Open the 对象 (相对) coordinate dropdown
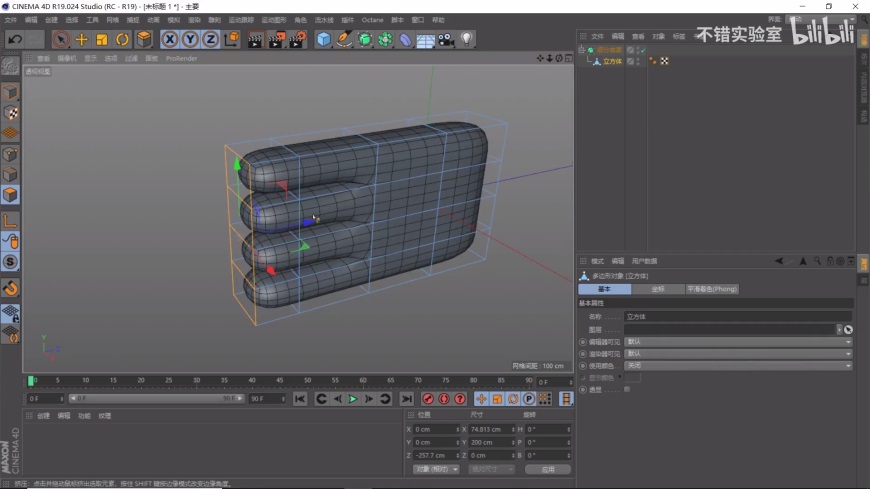 pos(436,469)
